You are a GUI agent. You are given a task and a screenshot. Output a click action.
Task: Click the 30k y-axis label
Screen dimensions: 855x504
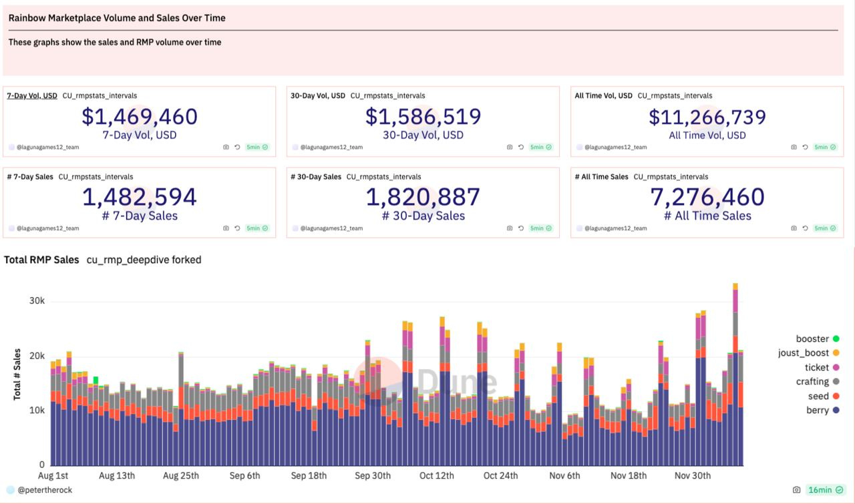tap(37, 301)
